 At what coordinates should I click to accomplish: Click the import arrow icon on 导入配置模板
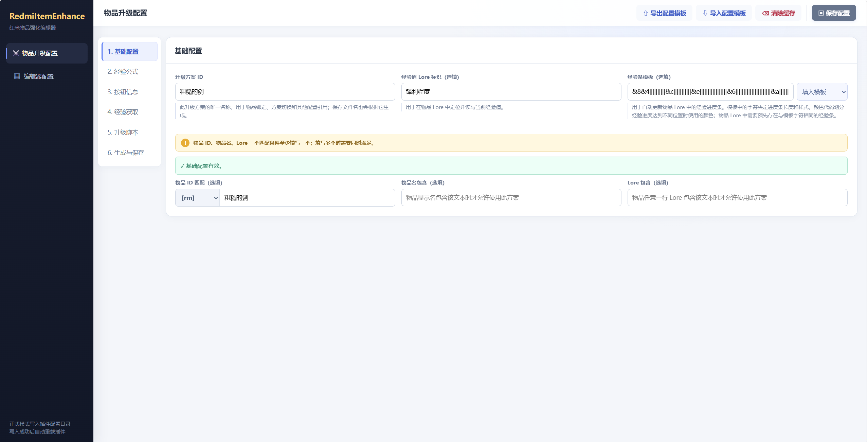705,13
